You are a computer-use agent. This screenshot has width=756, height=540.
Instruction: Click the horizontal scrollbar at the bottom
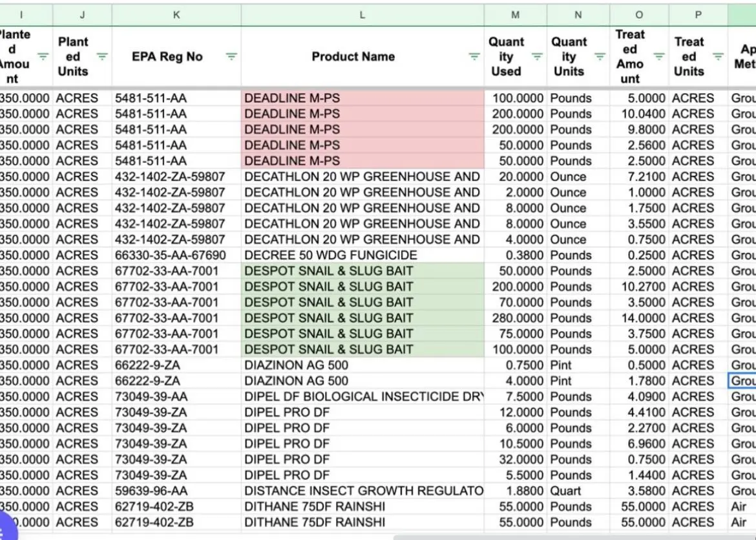point(574,537)
